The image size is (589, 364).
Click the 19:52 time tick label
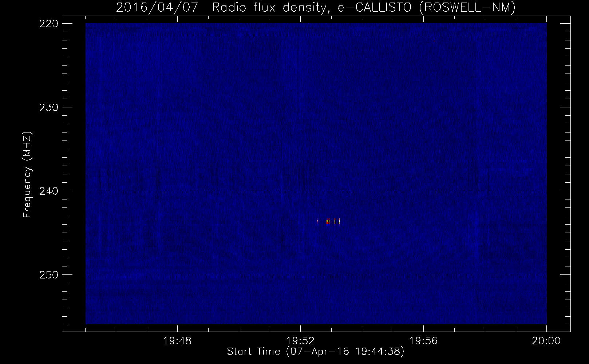[300, 341]
